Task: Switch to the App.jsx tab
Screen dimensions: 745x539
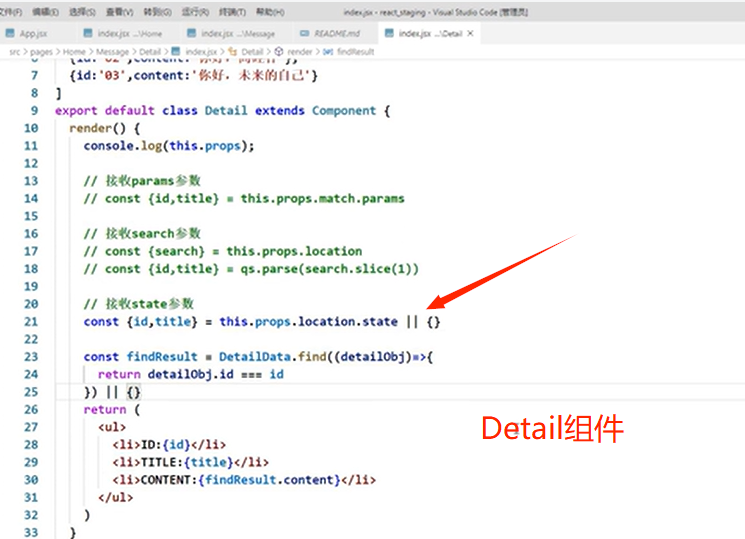Action: (x=33, y=34)
